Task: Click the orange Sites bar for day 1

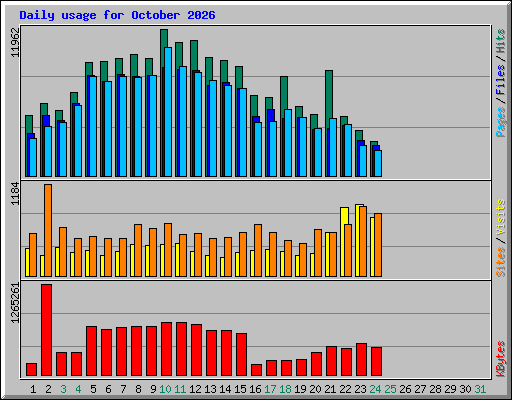Action: point(33,255)
